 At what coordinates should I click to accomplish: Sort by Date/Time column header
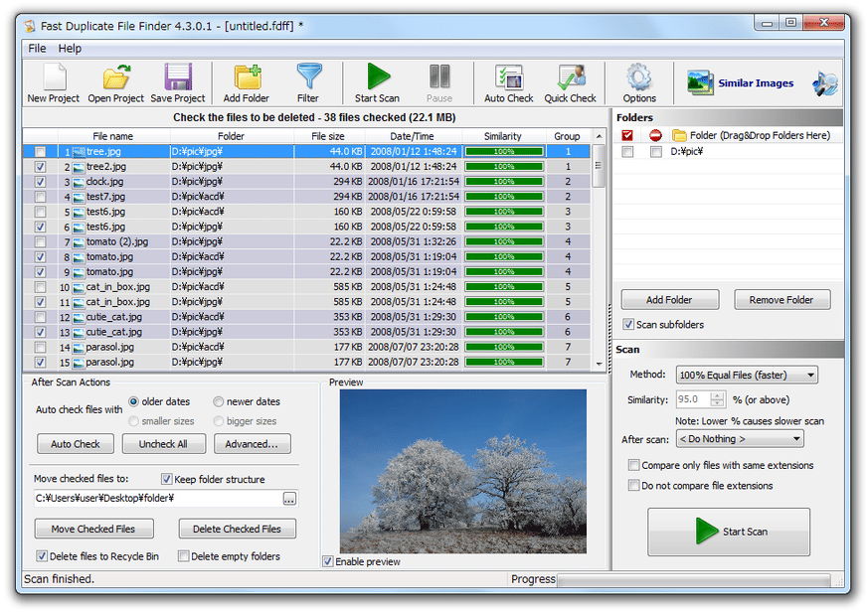pos(413,136)
